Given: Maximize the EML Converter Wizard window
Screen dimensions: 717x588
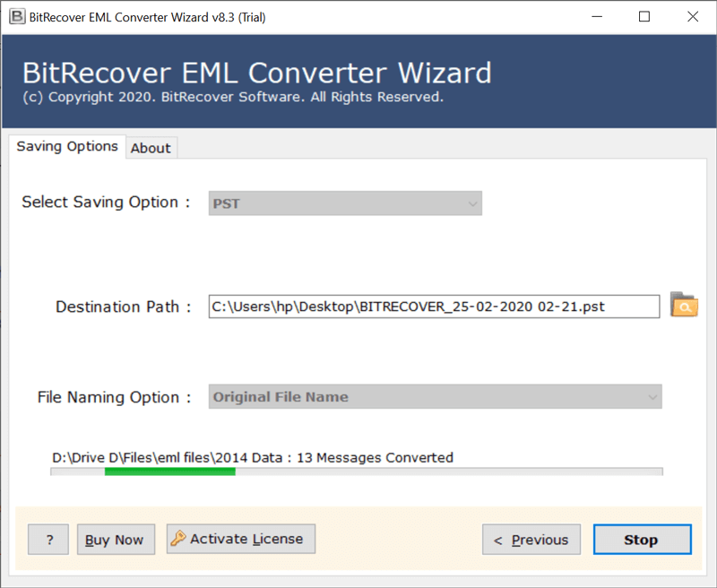Looking at the screenshot, I should pos(644,17).
